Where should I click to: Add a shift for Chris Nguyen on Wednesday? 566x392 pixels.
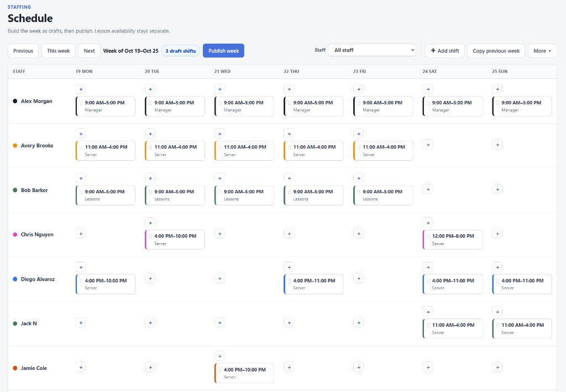220,234
